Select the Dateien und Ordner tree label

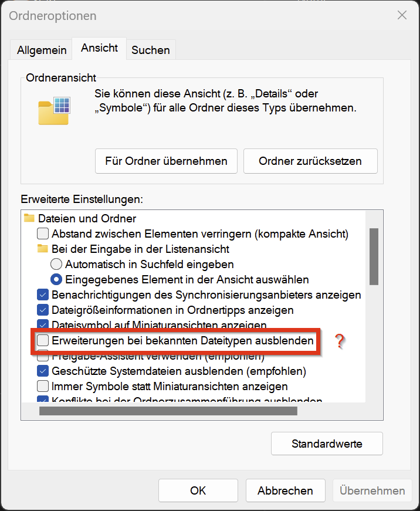click(x=87, y=218)
